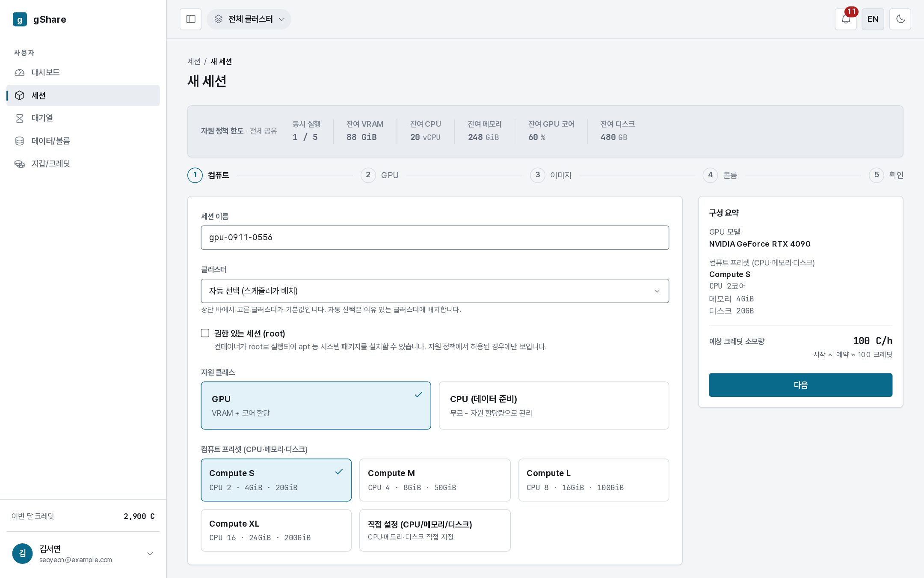This screenshot has height=578, width=924.
Task: Click the 세션 cube icon
Action: pos(20,95)
